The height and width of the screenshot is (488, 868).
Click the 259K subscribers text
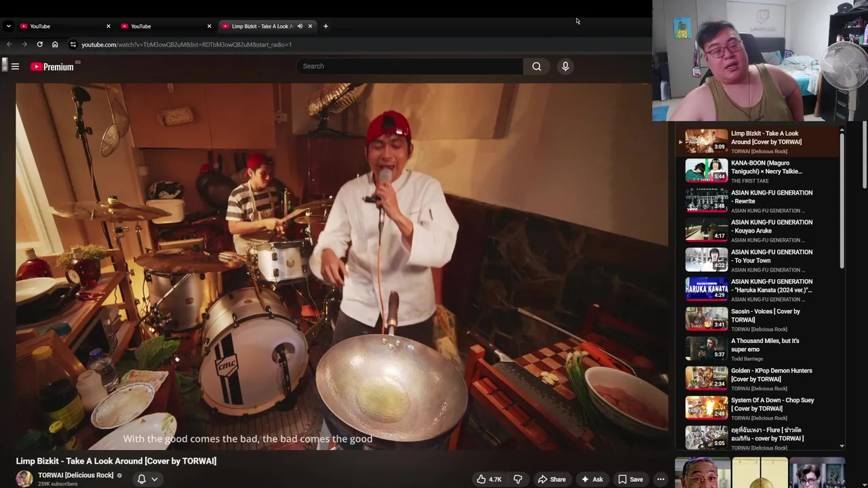(x=58, y=484)
